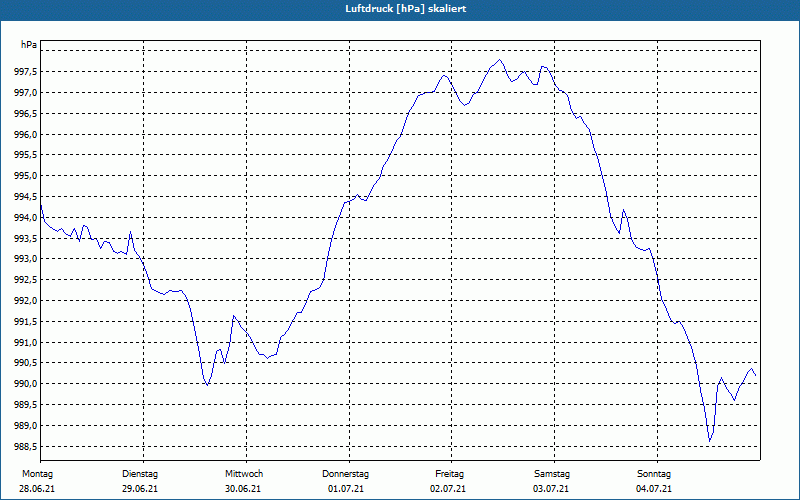The height and width of the screenshot is (500, 800).
Task: Select the 990,5 axis value
Action: point(25,363)
